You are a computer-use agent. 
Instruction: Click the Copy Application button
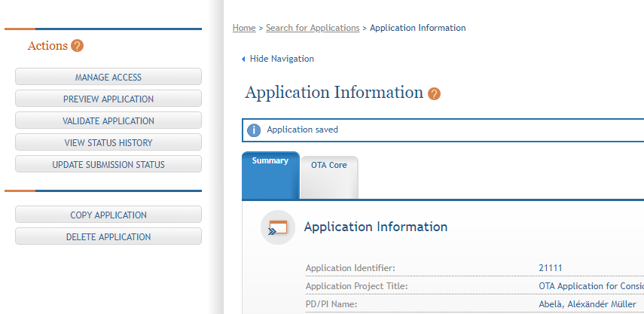coord(108,215)
